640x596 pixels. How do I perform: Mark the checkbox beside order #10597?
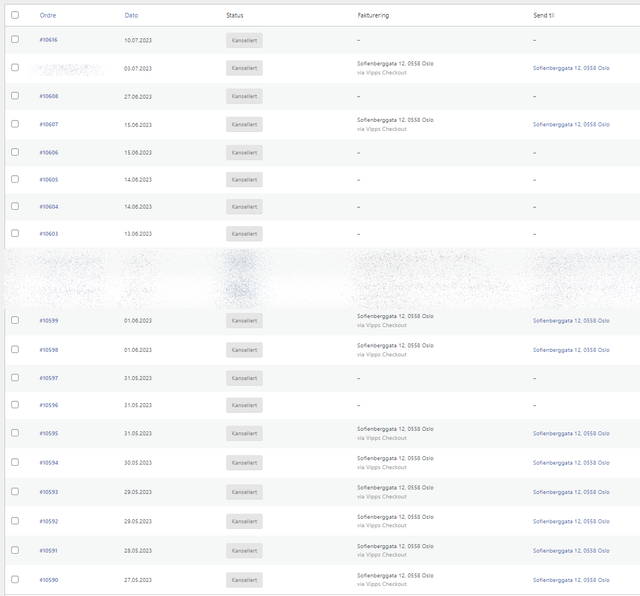pyautogui.click(x=15, y=378)
